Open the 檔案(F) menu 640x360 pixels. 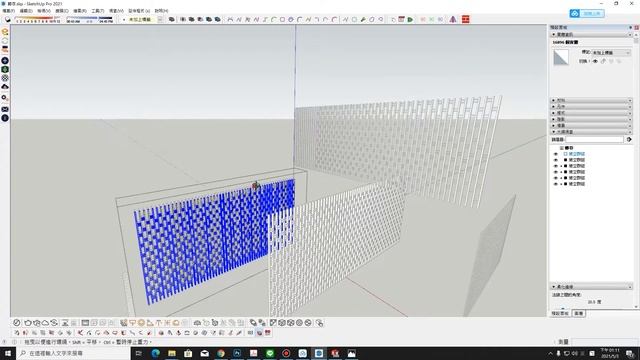pos(9,11)
